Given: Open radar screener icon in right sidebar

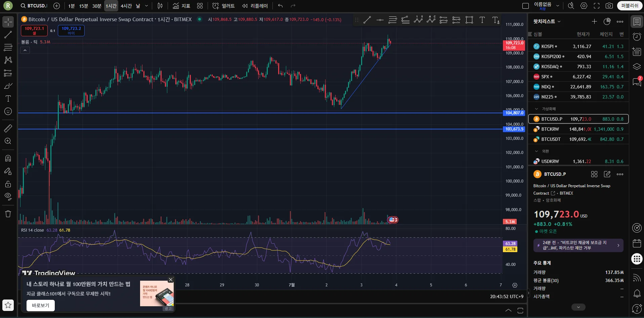Looking at the screenshot, I should (637, 228).
